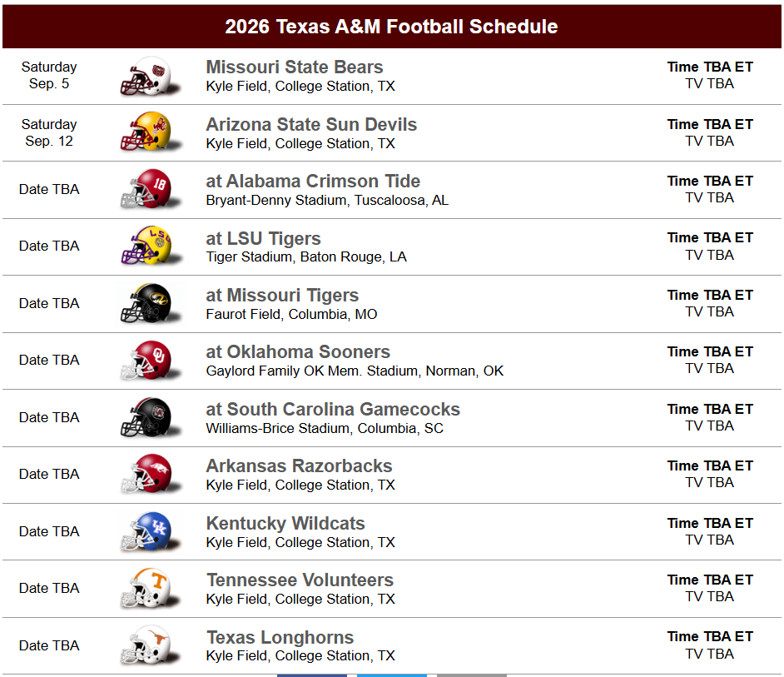Open the Missouri State Bears link

(x=295, y=67)
